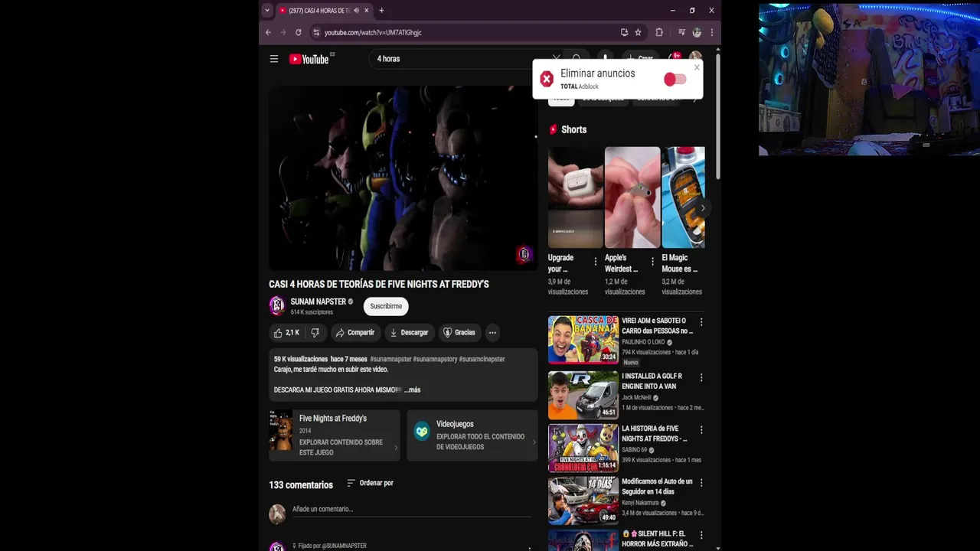Open the YouTube hamburger guide menu
Viewport: 980px width, 551px height.
274,59
